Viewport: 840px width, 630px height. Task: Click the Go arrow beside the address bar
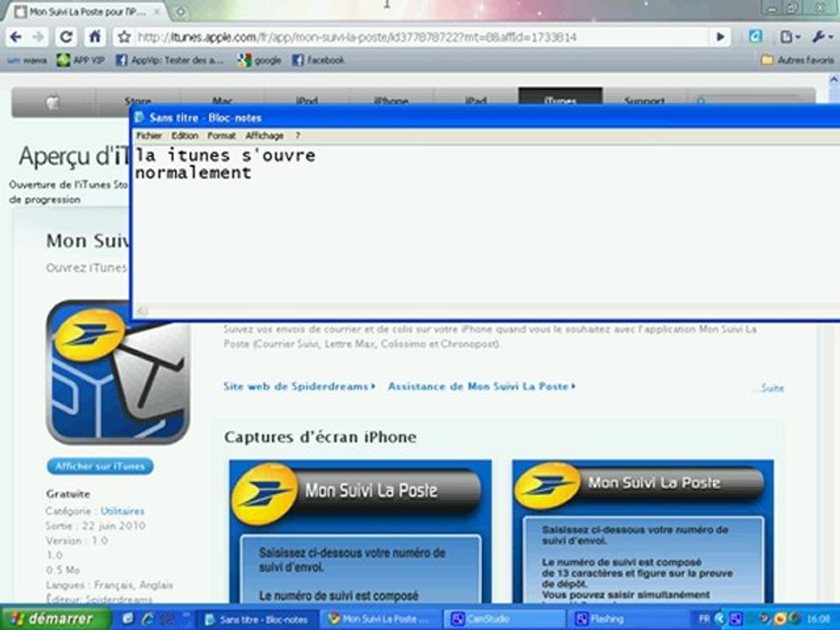coord(720,37)
